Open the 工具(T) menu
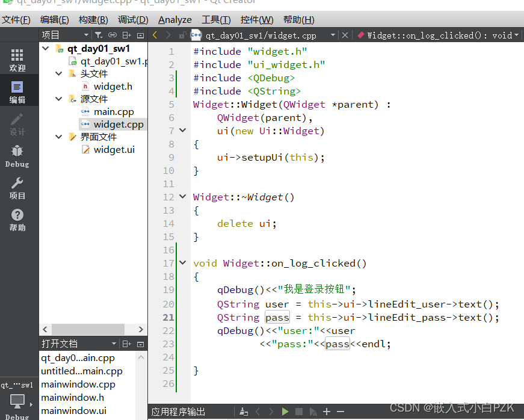The image size is (524, 420). (216, 20)
